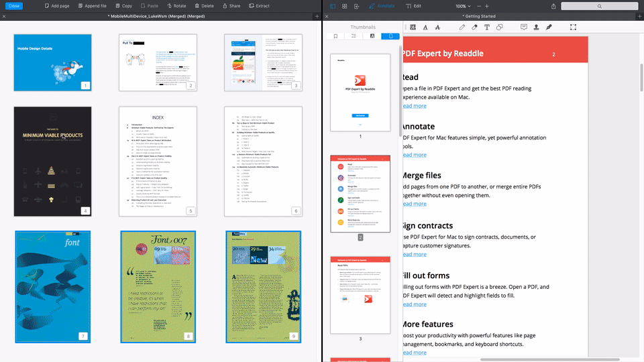Select the page 6 contents thumbnail
644x362 pixels.
263,162
